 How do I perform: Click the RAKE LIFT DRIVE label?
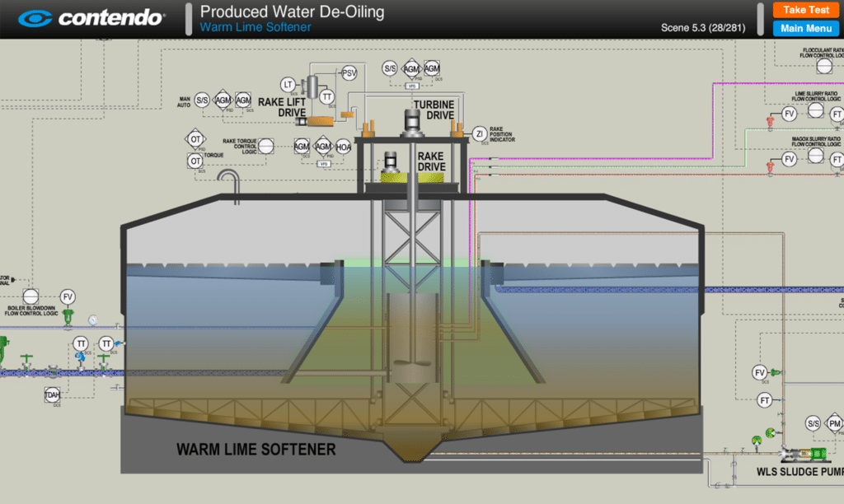[282, 107]
